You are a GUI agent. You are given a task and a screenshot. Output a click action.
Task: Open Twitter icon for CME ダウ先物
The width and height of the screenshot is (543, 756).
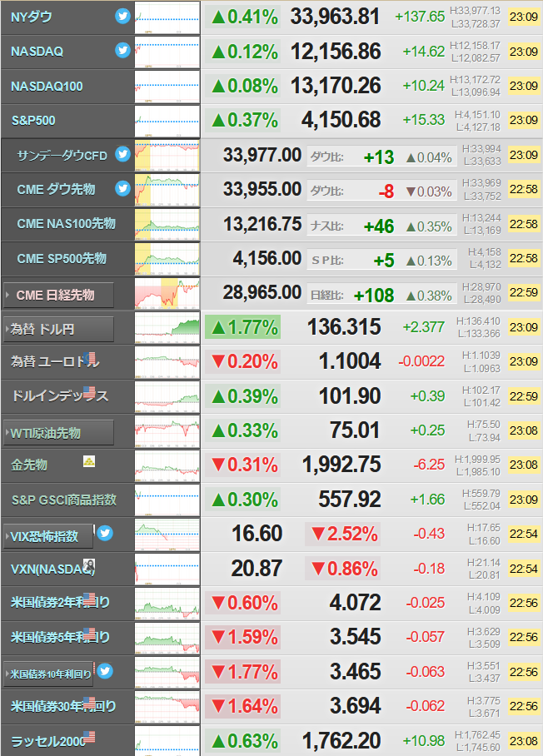click(122, 188)
